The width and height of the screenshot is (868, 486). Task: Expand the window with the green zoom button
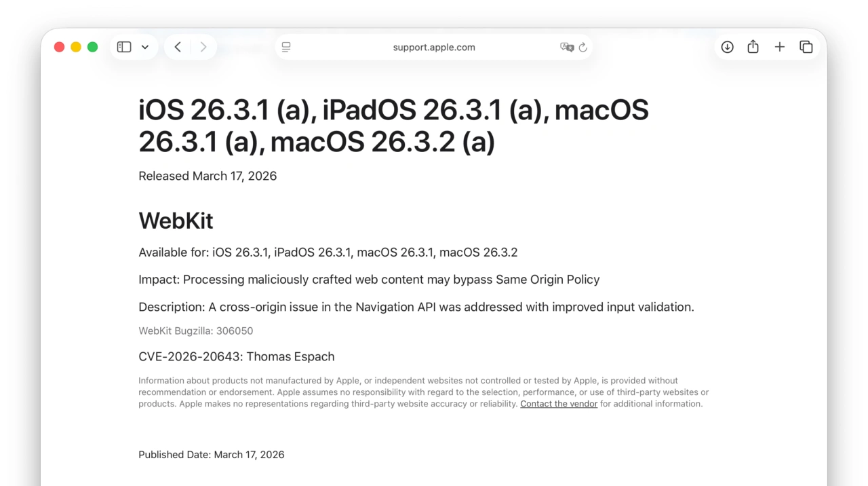(92, 46)
